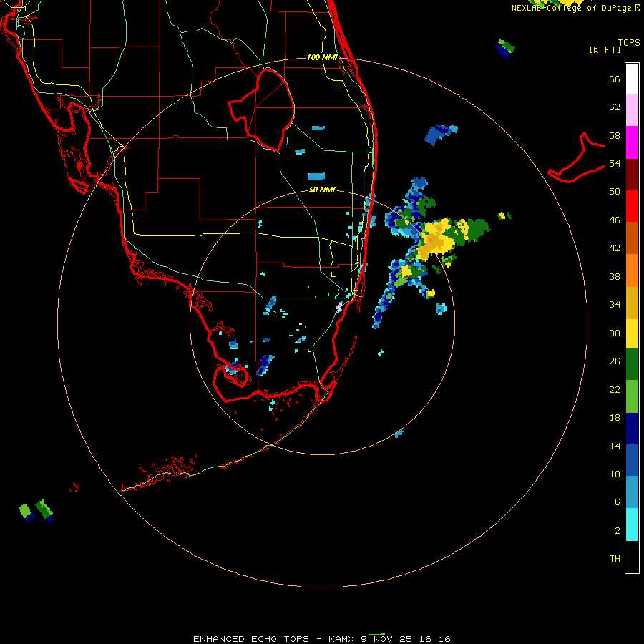Click the TH legend label
644x644 pixels.
[x=615, y=559]
